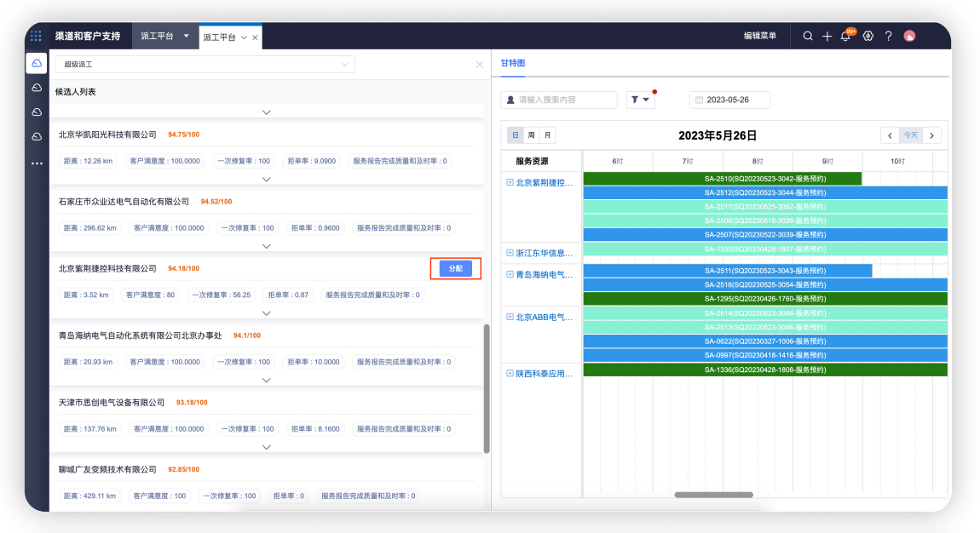Open the user avatar in top bar

coord(909,36)
